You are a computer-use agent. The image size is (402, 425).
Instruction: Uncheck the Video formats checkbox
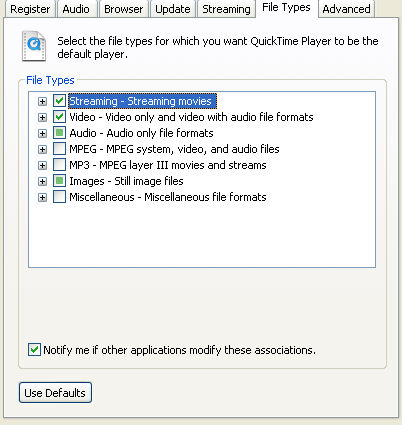[59, 117]
